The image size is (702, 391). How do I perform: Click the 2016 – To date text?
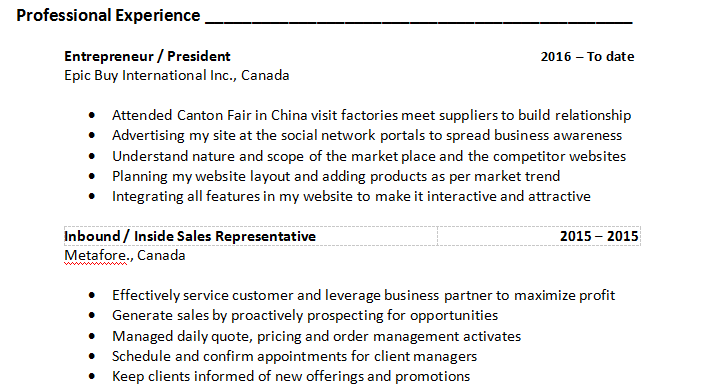(x=587, y=57)
